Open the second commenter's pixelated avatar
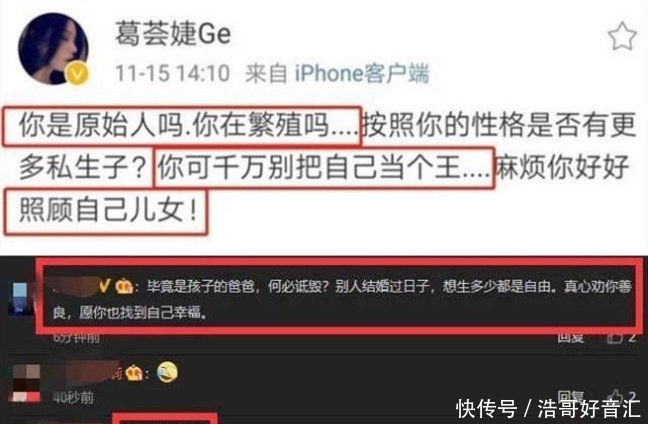This screenshot has width=648, height=424. click(26, 382)
